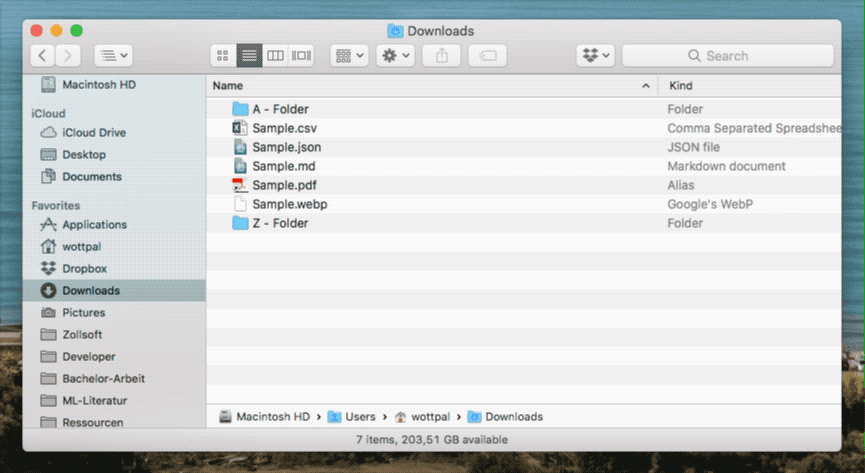Click the Downloads folder icon in title bar
This screenshot has height=473, width=865.
click(x=395, y=31)
